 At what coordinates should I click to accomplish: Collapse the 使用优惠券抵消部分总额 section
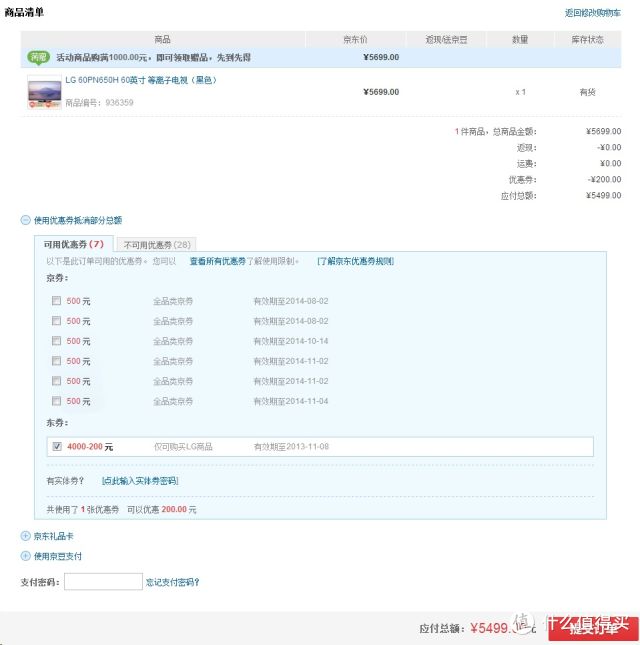26,220
